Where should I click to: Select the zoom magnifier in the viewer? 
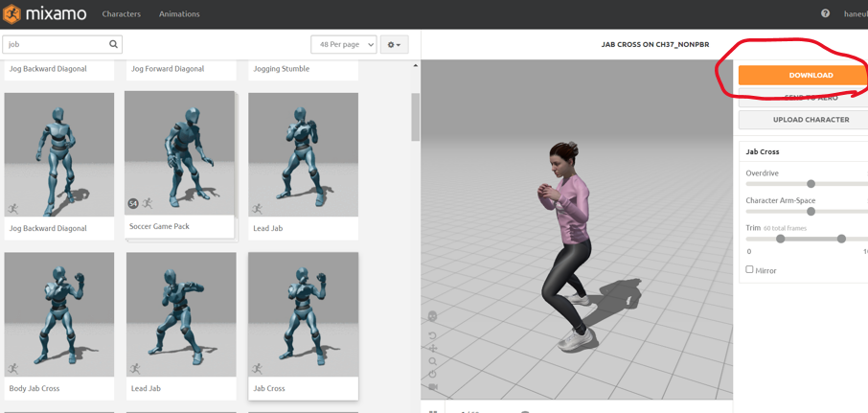433,361
